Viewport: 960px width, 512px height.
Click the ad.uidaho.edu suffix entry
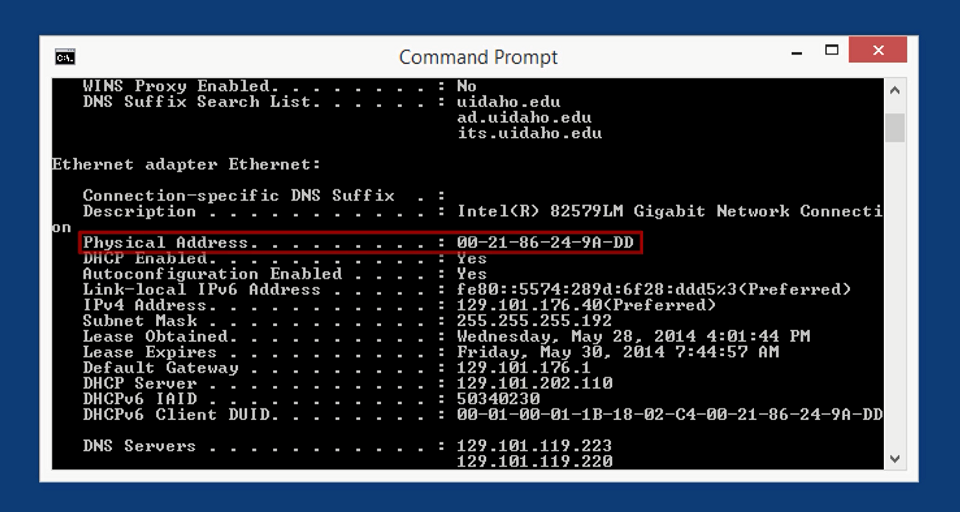click(x=524, y=117)
